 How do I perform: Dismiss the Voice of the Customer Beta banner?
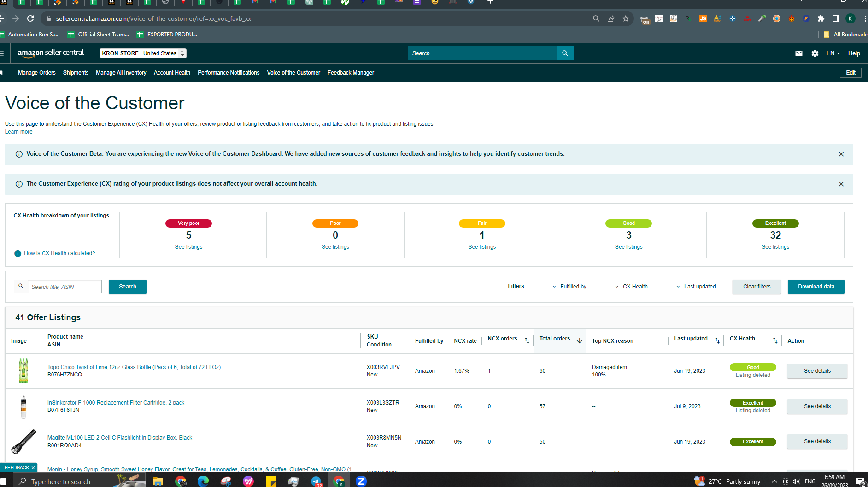(841, 154)
